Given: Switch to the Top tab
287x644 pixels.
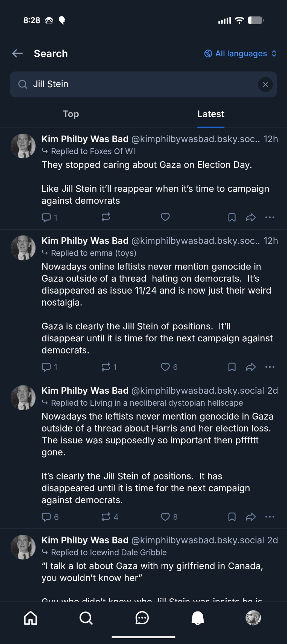Looking at the screenshot, I should (x=71, y=114).
